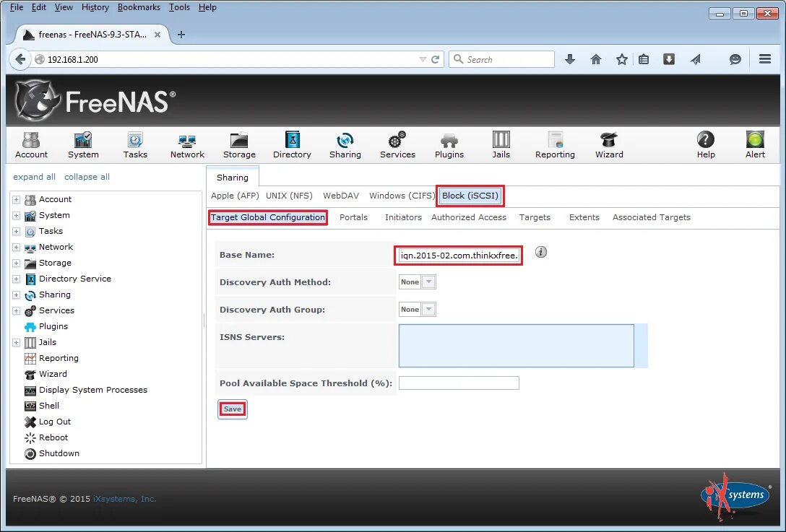Viewport: 786px width, 532px height.
Task: Click the green Alert indicator
Action: click(x=755, y=145)
